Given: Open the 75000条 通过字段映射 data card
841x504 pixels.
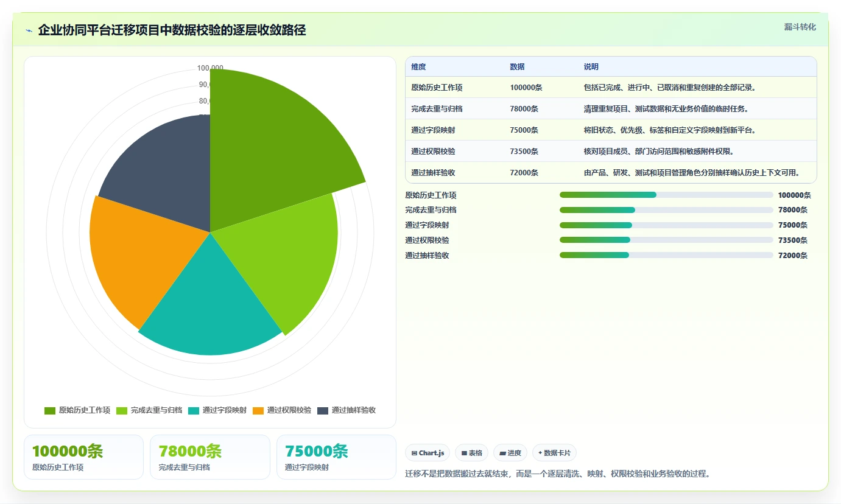Looking at the screenshot, I should [x=336, y=457].
